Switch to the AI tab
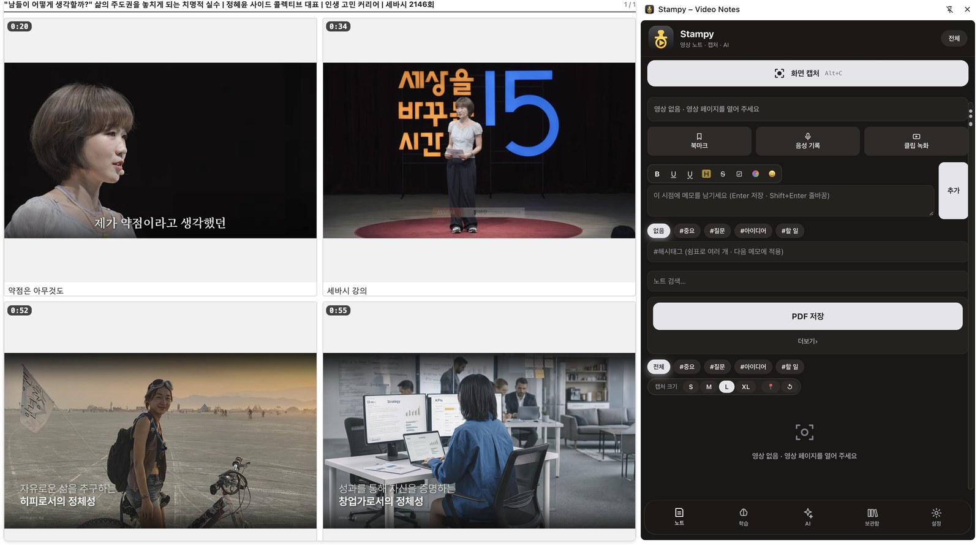 tap(808, 517)
